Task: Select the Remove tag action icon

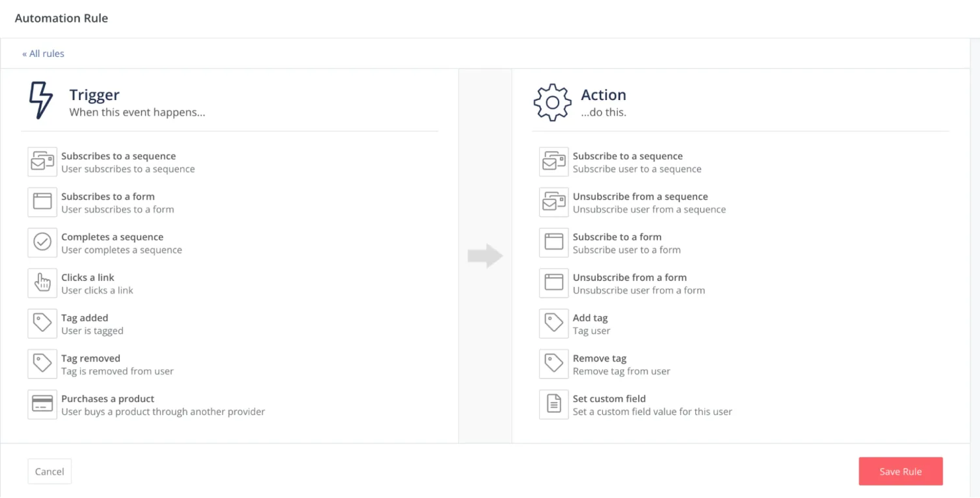Action: coord(554,364)
